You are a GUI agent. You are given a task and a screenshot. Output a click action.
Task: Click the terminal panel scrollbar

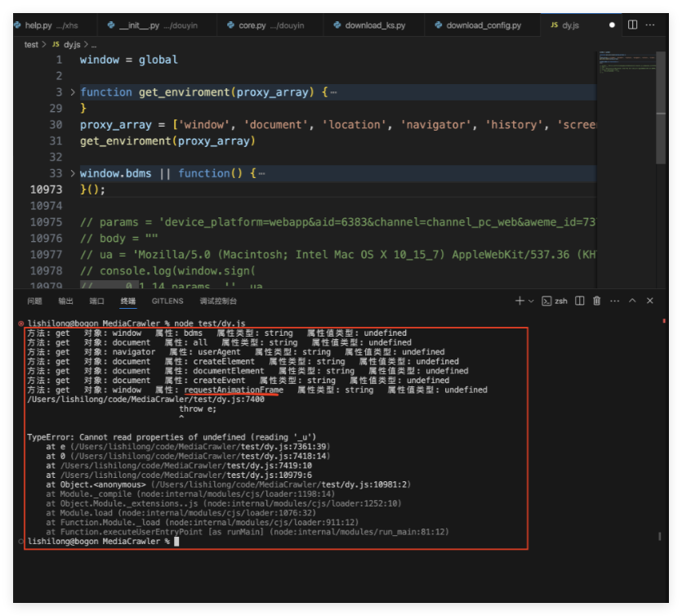pos(660,537)
